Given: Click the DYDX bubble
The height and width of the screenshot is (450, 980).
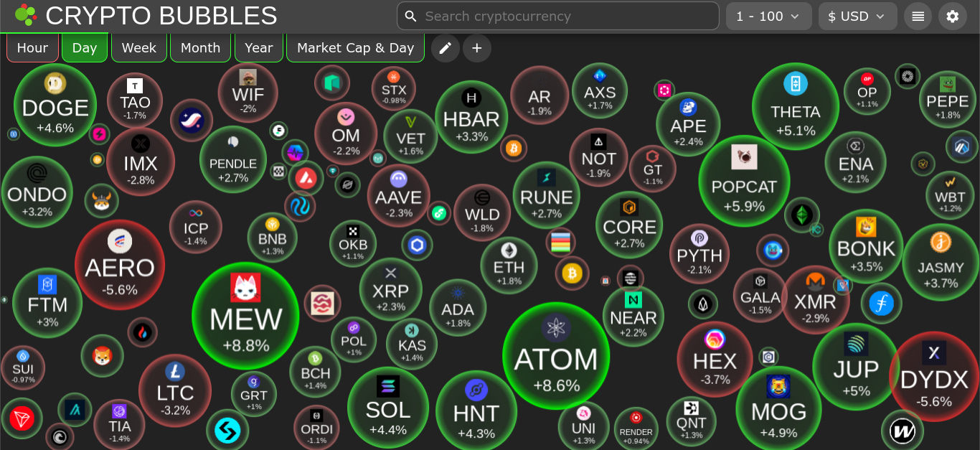Looking at the screenshot, I should point(934,376).
